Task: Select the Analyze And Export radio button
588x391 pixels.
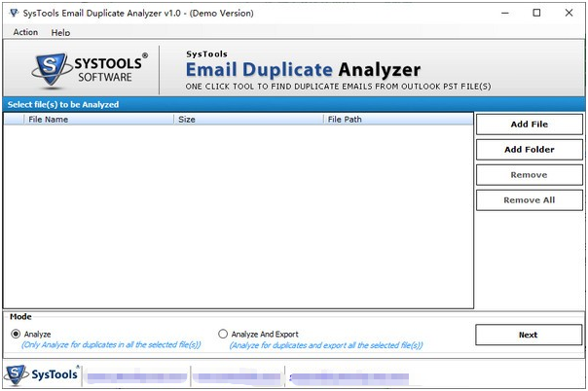Action: coord(223,334)
